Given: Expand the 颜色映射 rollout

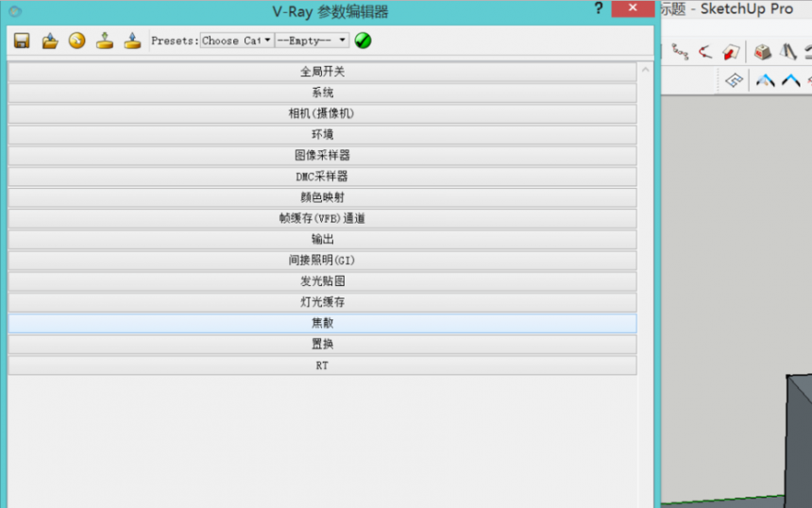Looking at the screenshot, I should [322, 197].
